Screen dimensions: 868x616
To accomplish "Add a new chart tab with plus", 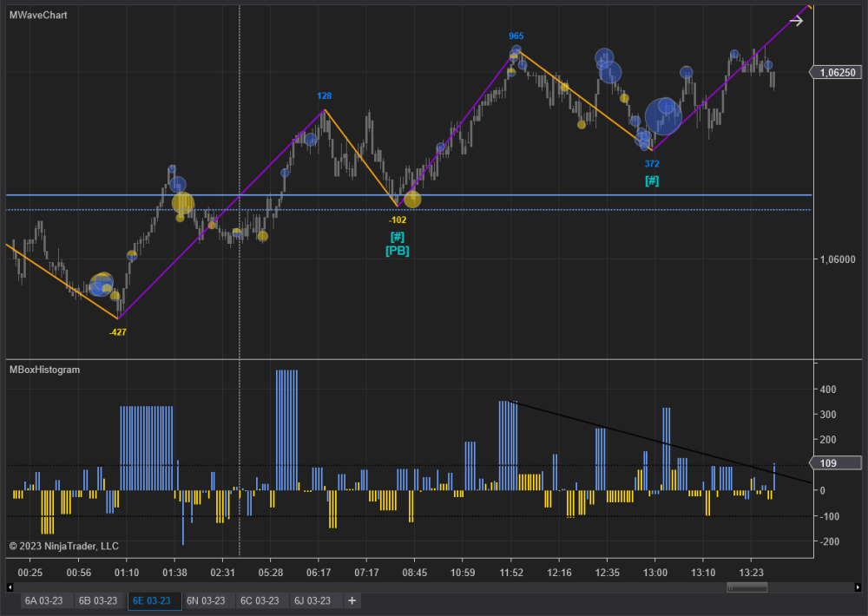I will coord(352,600).
